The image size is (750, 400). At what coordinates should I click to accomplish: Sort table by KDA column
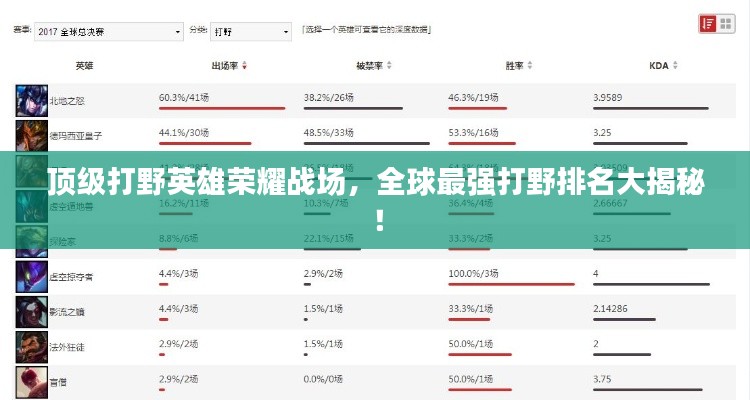pos(663,66)
